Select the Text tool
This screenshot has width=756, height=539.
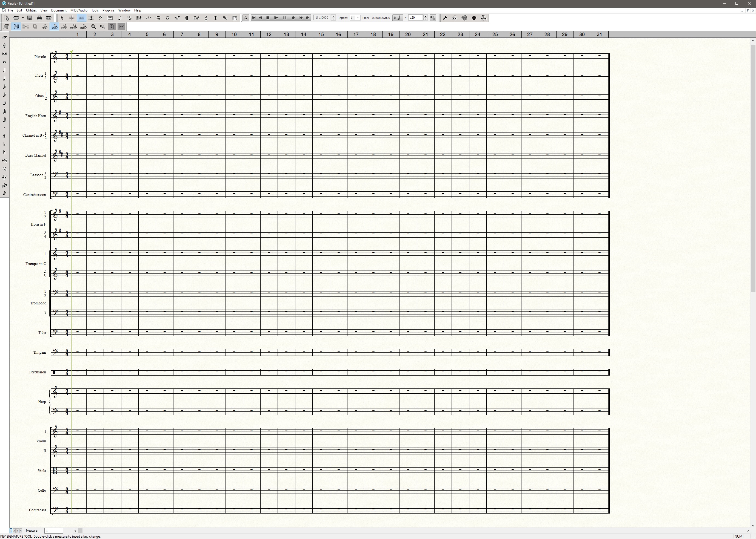(215, 18)
